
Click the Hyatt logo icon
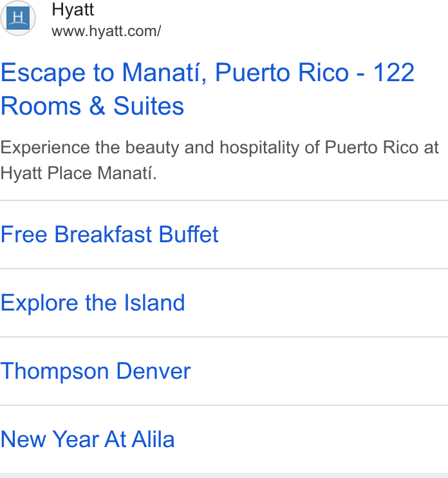[x=18, y=18]
